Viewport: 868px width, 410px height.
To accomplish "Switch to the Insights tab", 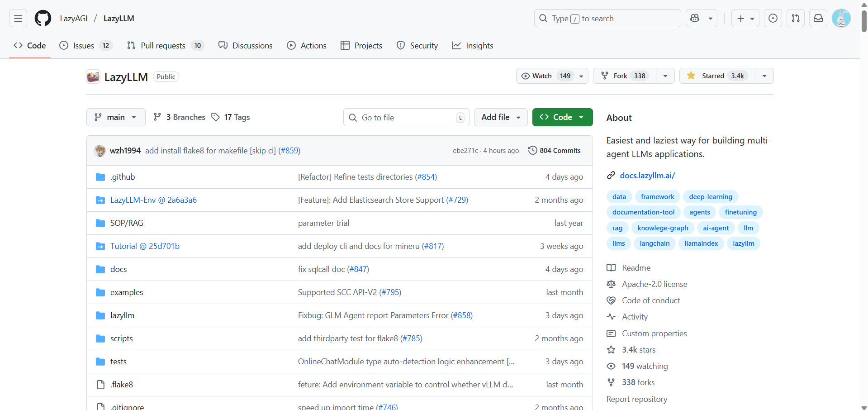I will pyautogui.click(x=473, y=46).
